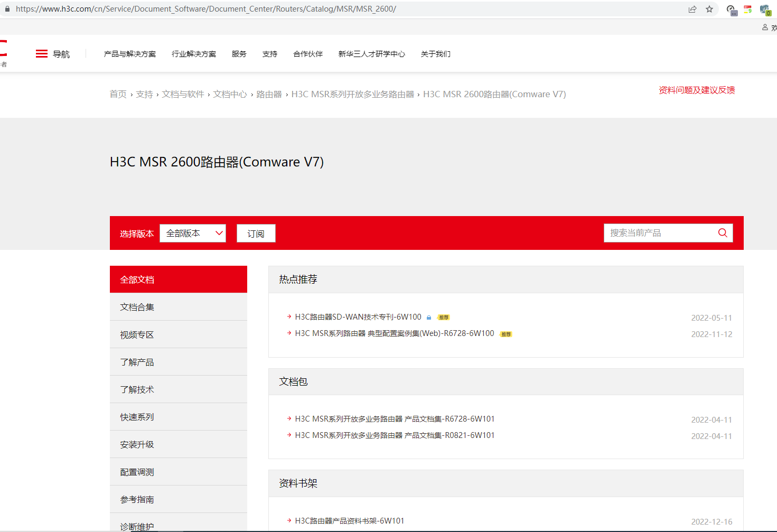
Task: Select 快速系列 in sidebar
Action: tap(179, 417)
